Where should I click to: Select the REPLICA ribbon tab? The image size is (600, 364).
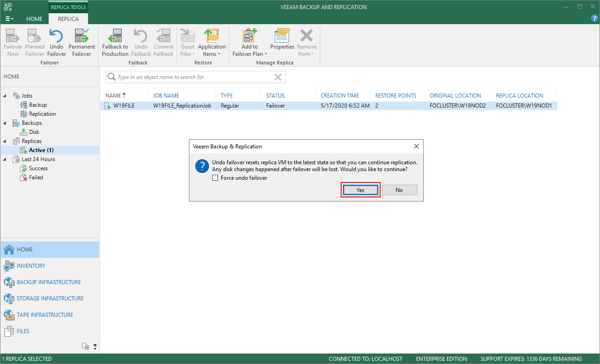click(x=68, y=19)
